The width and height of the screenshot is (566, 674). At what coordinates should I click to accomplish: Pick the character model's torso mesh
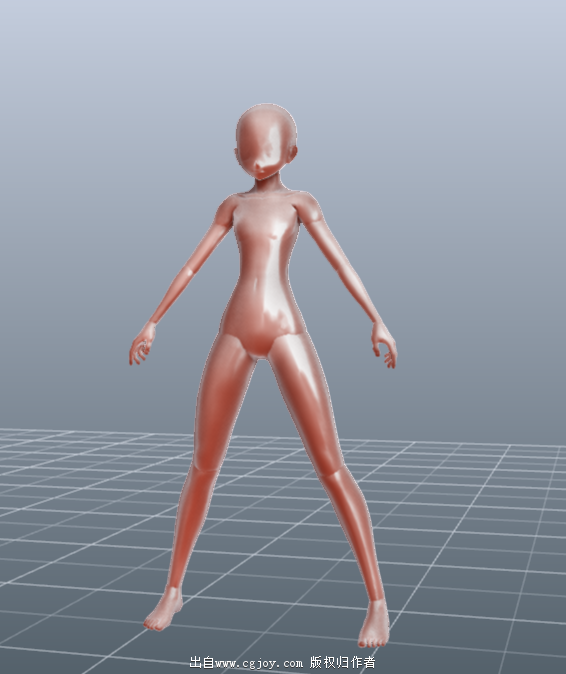[x=263, y=273]
